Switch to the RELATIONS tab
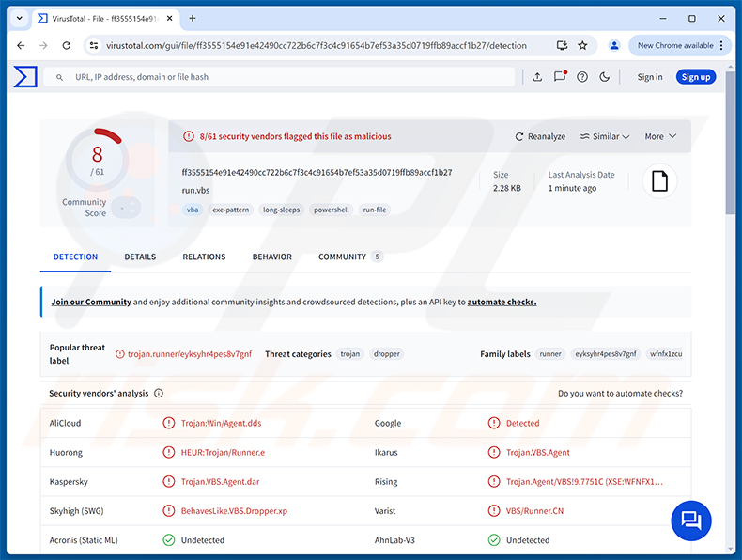The image size is (742, 560). pyautogui.click(x=204, y=257)
